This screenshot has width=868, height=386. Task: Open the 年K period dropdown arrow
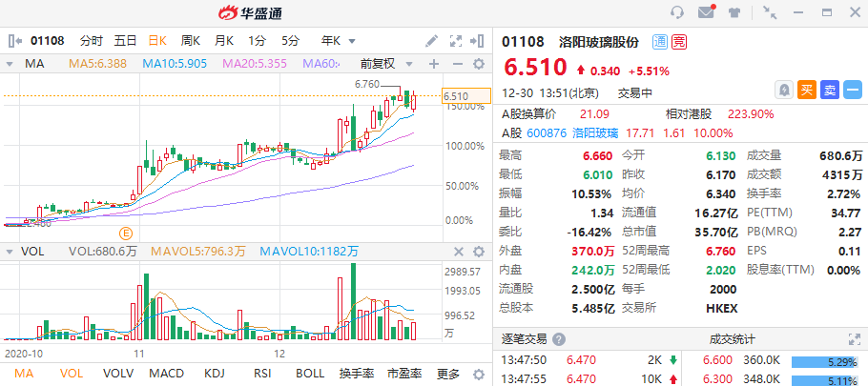pos(352,41)
